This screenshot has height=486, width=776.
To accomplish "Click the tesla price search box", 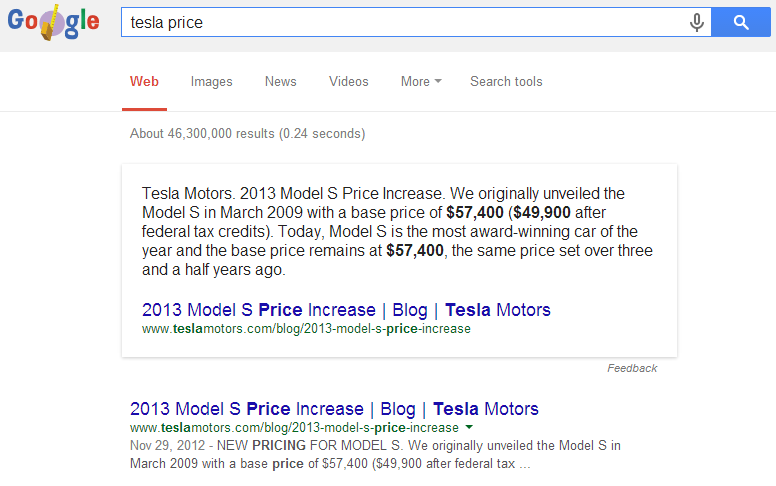I will point(400,22).
